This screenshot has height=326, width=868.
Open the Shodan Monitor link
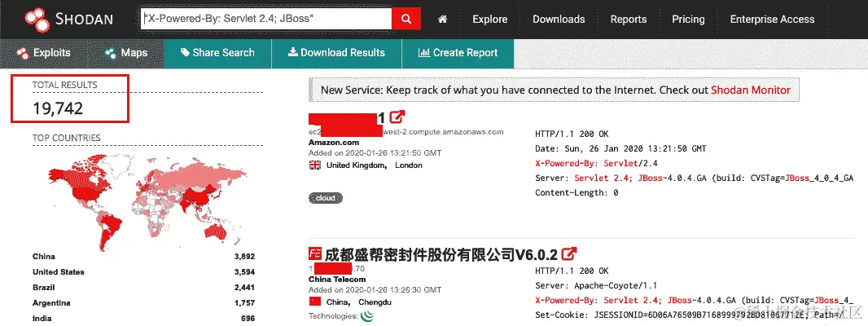(751, 90)
